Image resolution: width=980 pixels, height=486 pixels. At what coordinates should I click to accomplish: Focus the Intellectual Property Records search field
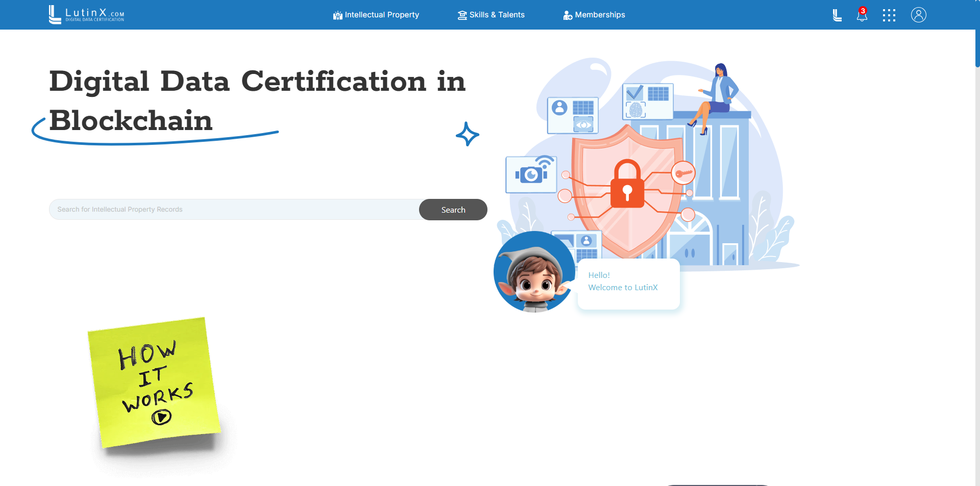point(234,210)
